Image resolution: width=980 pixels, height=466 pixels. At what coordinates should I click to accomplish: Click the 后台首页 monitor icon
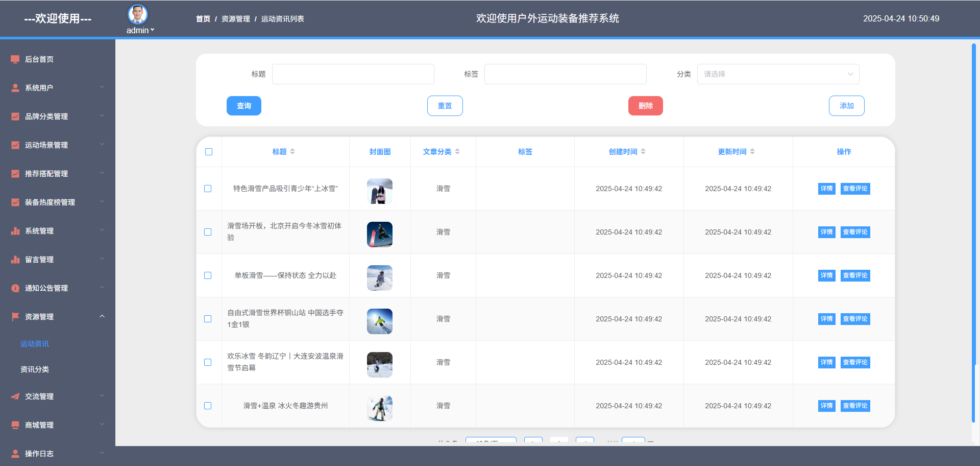[15, 59]
